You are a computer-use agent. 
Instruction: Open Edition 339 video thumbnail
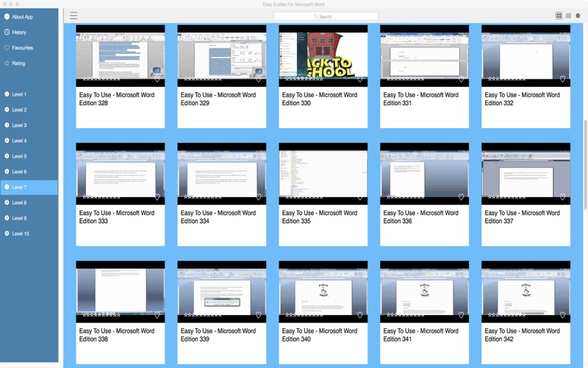pos(222,291)
